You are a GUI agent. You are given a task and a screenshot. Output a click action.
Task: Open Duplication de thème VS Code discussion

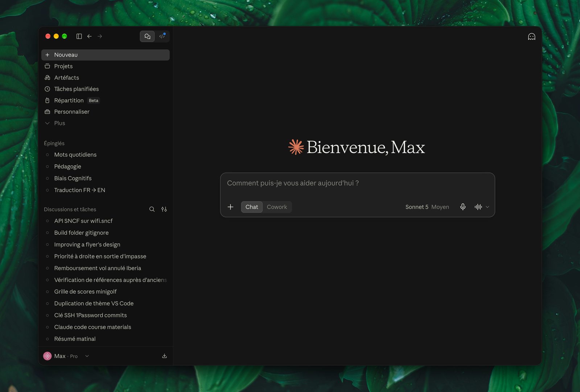106,304
